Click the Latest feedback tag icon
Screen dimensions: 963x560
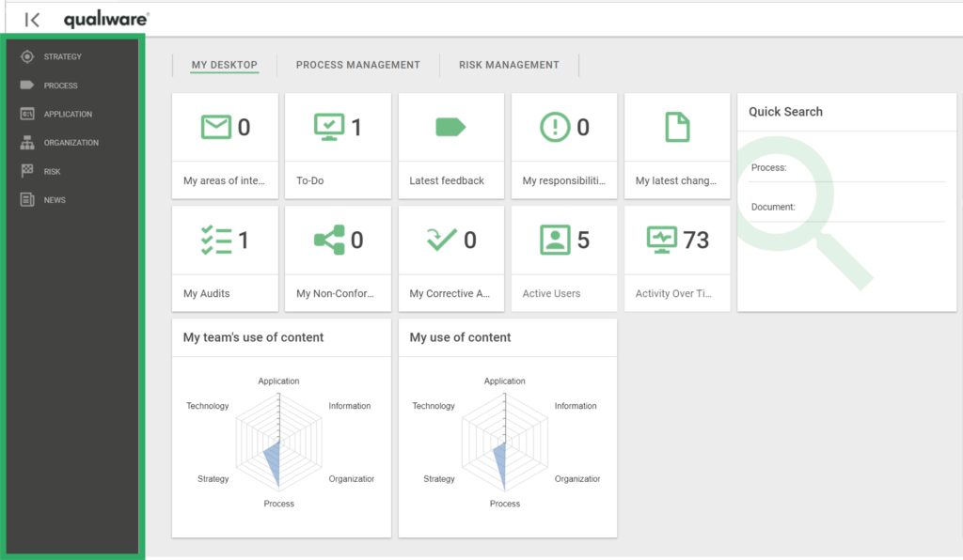click(x=450, y=127)
